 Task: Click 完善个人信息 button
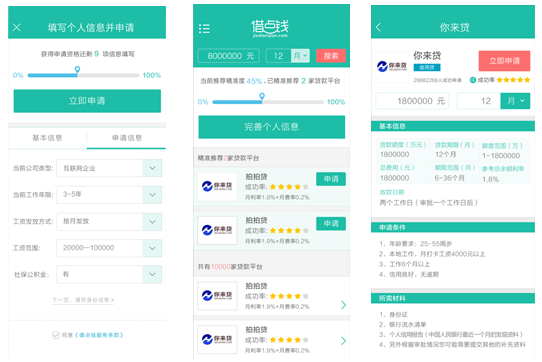pyautogui.click(x=272, y=127)
